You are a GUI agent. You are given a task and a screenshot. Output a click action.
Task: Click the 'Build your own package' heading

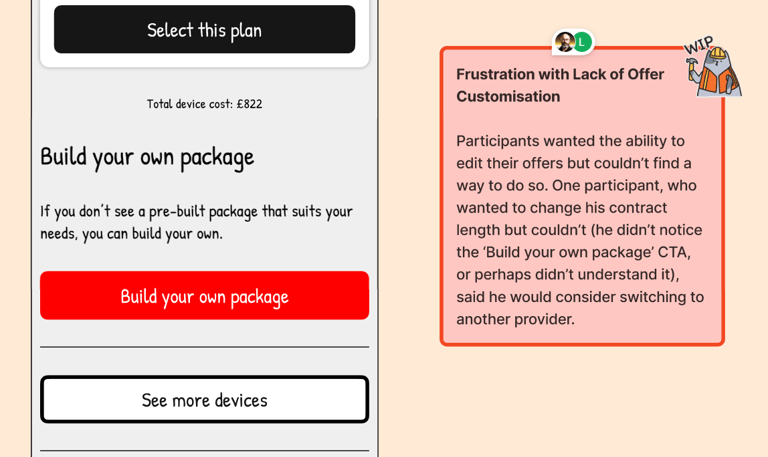click(x=147, y=156)
